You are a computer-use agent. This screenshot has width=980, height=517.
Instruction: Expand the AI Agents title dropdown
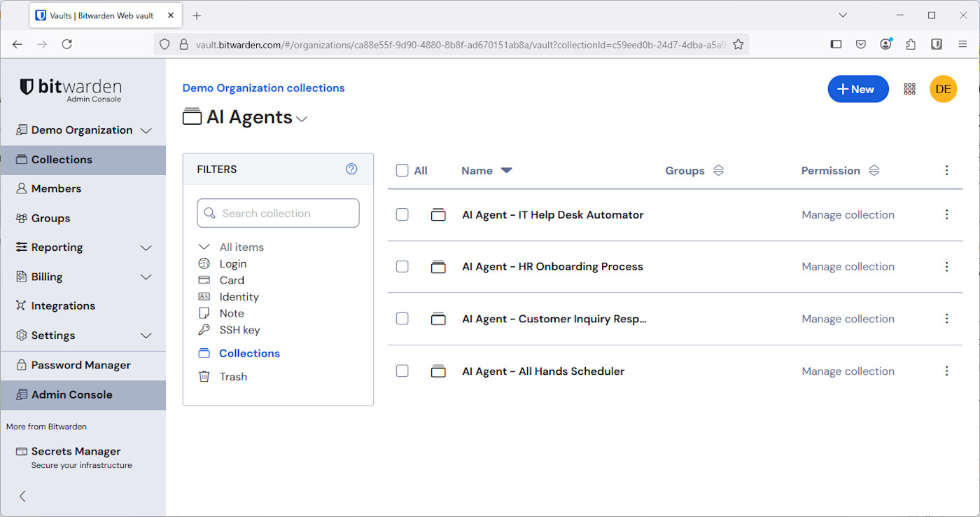(302, 118)
